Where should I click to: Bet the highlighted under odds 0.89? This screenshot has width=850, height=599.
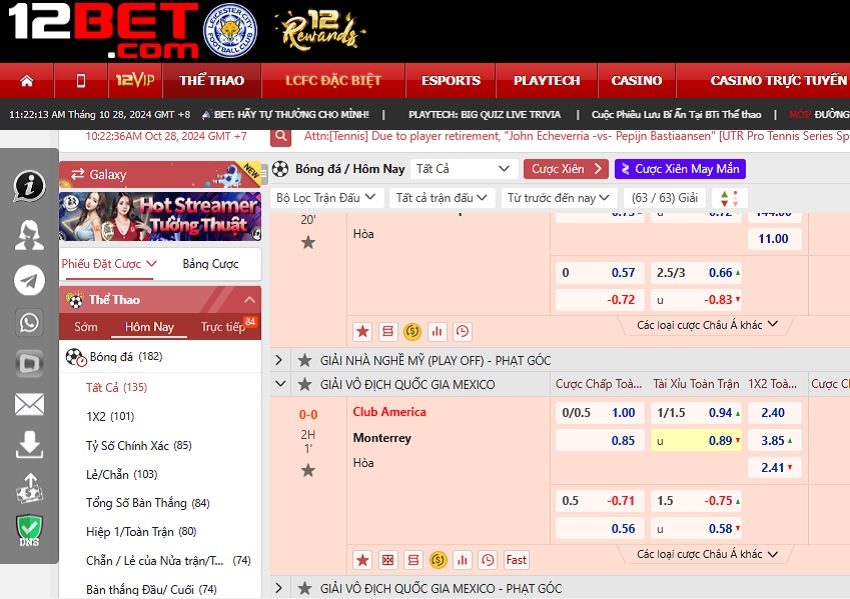coord(696,441)
